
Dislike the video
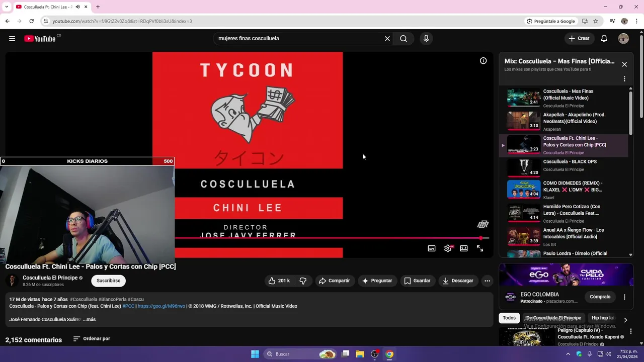pos(303,281)
